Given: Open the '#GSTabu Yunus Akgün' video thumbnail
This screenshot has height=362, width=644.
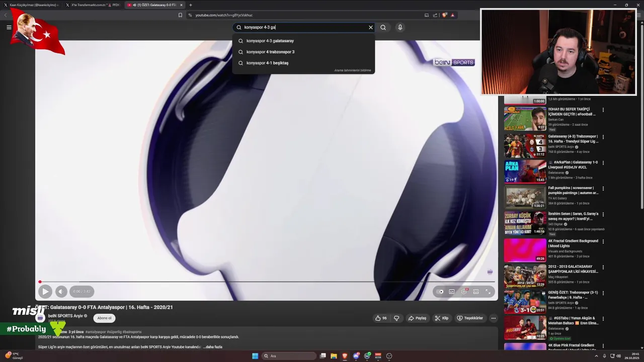Looking at the screenshot, I should 525,327.
